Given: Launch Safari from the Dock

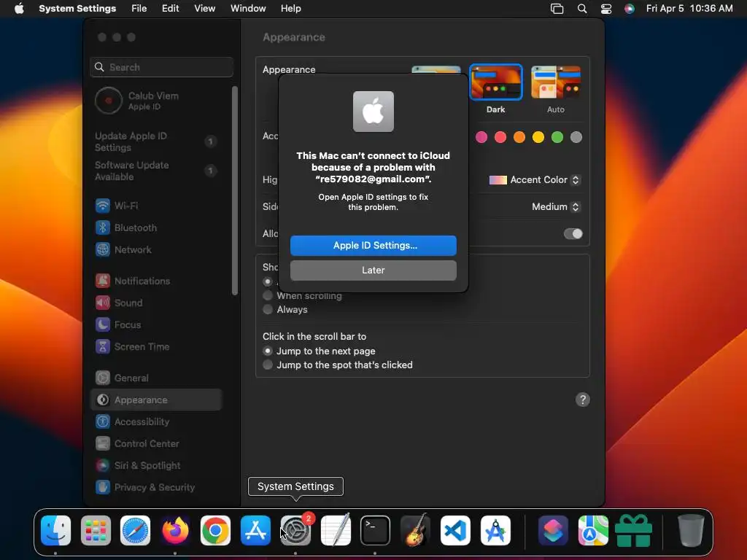Looking at the screenshot, I should click(135, 530).
